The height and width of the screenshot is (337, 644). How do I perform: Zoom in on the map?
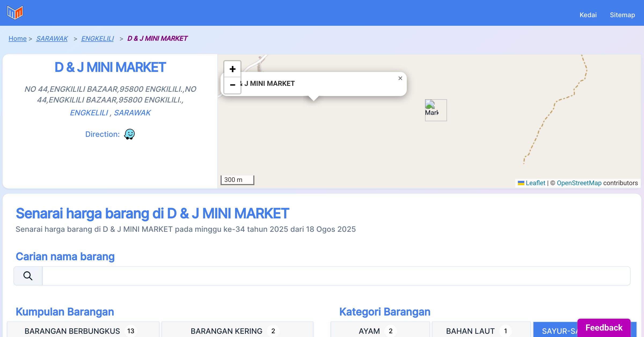click(232, 69)
